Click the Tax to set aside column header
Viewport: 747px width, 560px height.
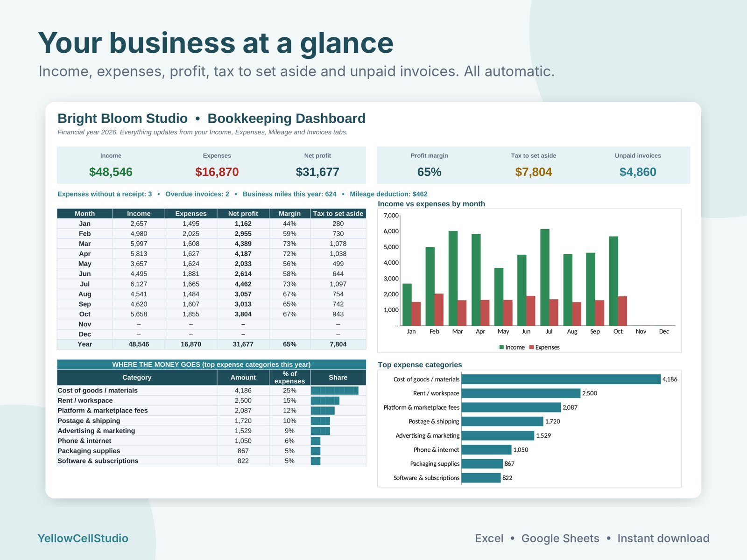point(338,213)
